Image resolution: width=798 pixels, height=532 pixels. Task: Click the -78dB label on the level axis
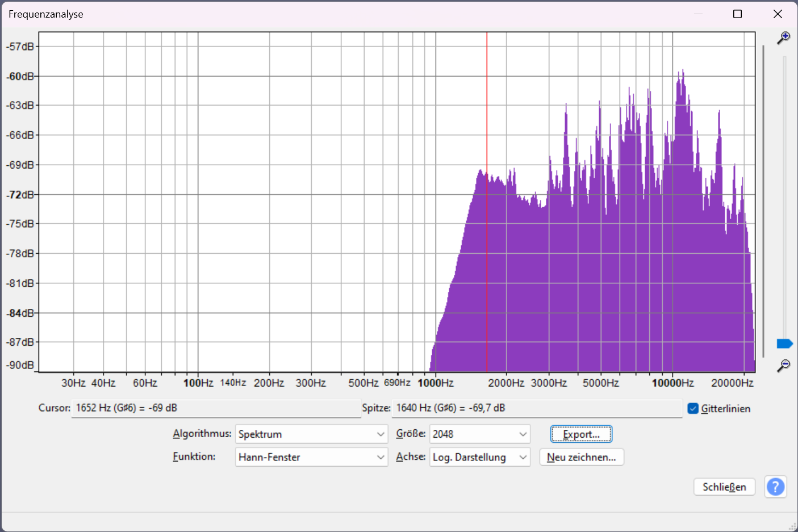tap(20, 253)
